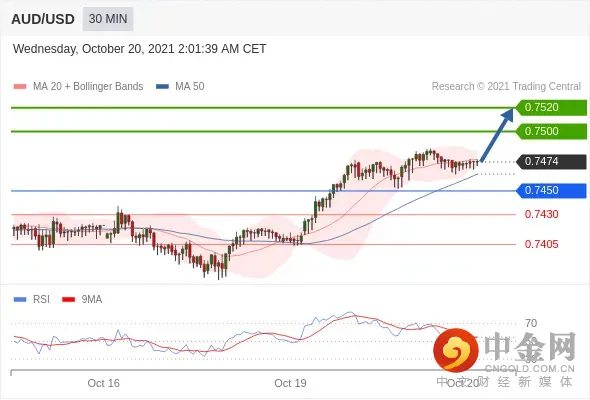
Task: Click the 0.7474 current price tag
Action: tap(551, 161)
